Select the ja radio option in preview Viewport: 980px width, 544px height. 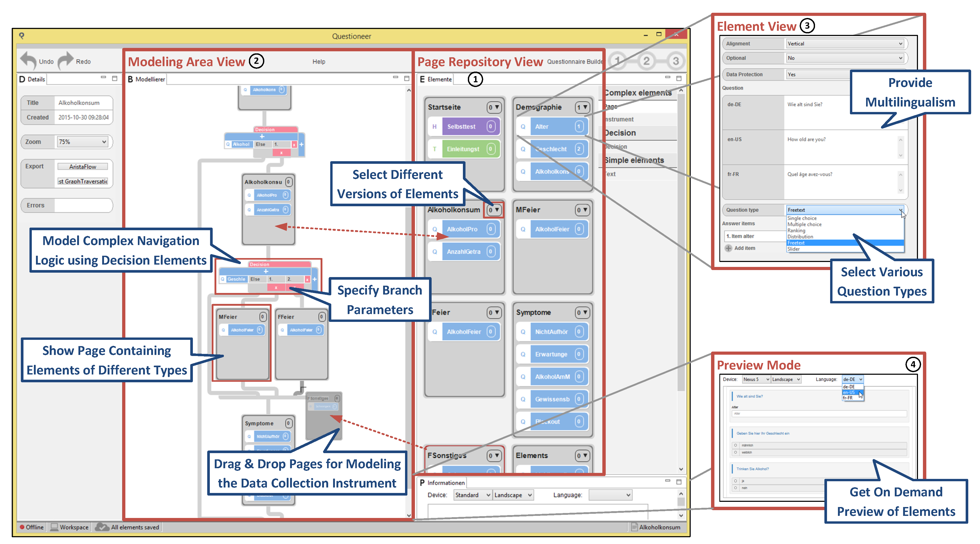coord(735,481)
